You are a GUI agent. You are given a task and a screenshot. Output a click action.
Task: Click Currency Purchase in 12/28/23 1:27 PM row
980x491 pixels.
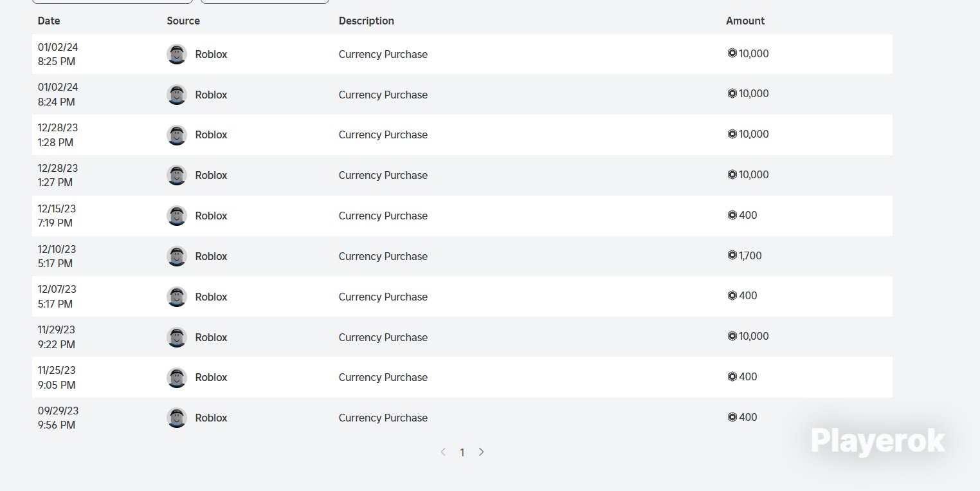[x=383, y=175]
